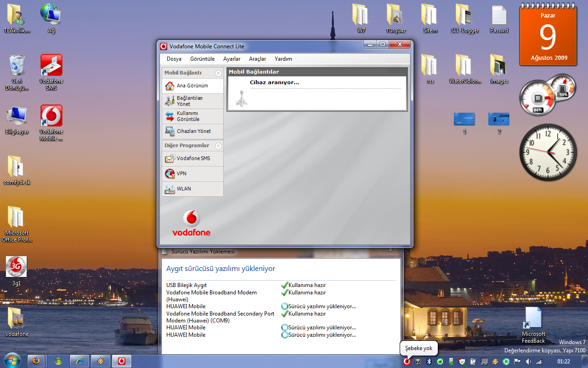Select the vodafone folder on the desktop
Screen dimensions: 588x368
point(17,322)
